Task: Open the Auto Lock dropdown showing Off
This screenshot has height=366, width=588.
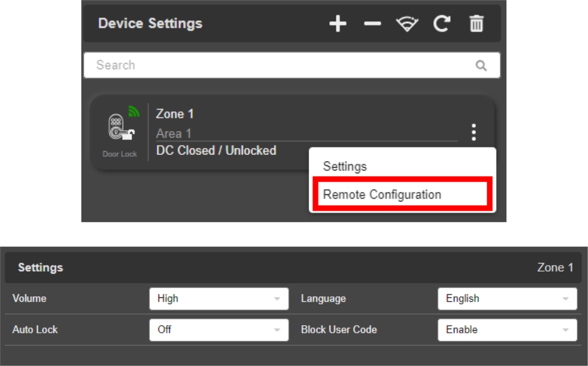Action: [219, 330]
